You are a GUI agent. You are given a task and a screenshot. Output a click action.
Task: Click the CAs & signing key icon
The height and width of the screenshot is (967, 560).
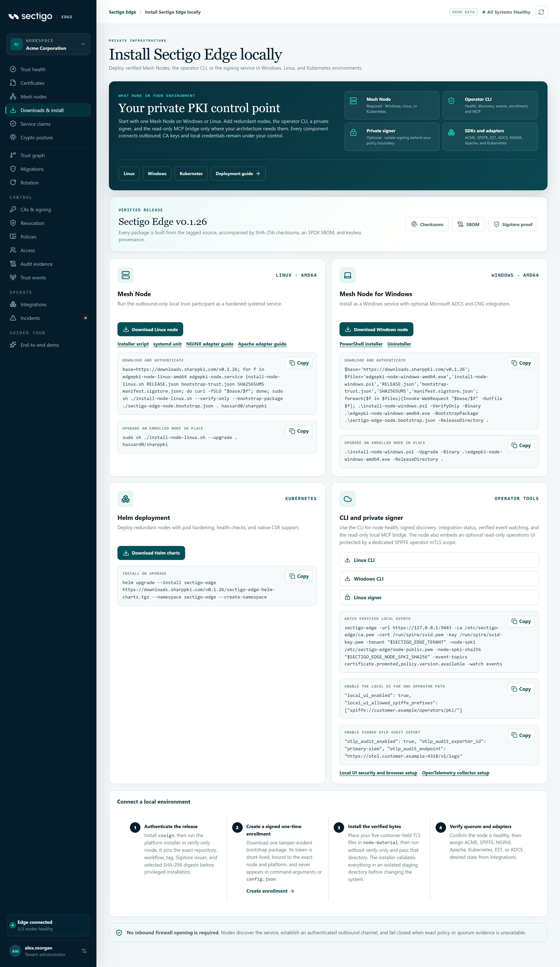coord(13,209)
